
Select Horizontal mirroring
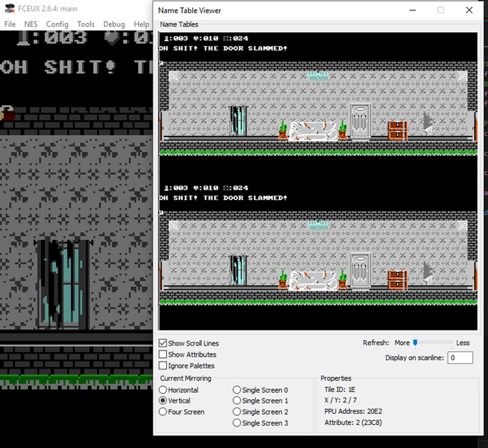click(x=162, y=389)
